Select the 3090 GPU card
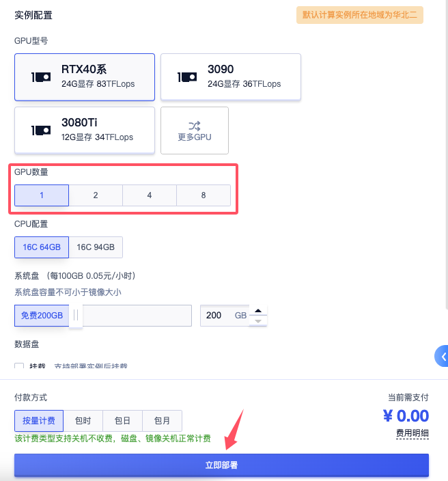Image resolution: width=448 pixels, height=481 pixels. coord(231,77)
